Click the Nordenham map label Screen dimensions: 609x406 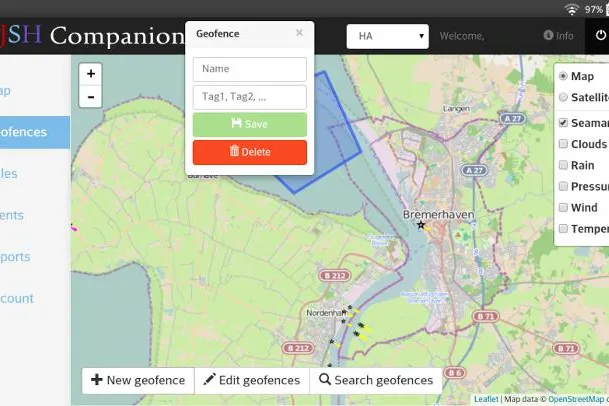click(x=326, y=313)
